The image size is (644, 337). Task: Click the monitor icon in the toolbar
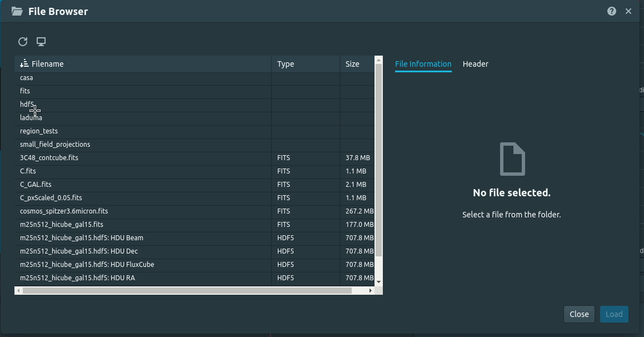pyautogui.click(x=41, y=42)
